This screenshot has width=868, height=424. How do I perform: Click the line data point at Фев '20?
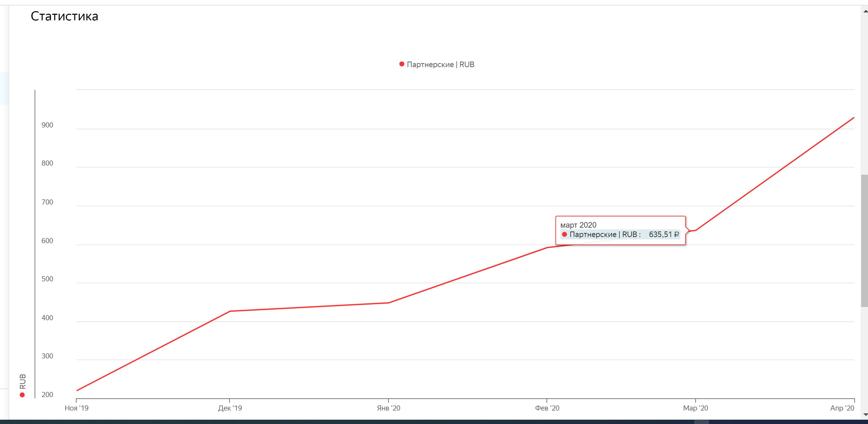[x=547, y=248]
